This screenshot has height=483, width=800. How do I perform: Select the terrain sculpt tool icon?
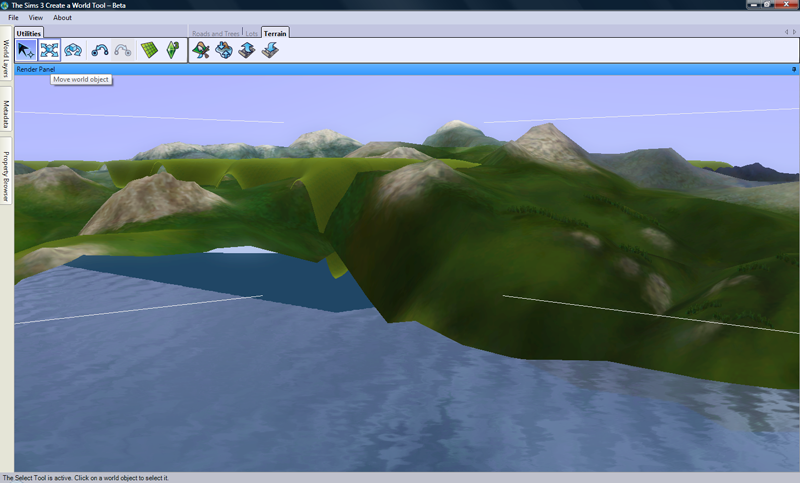pyautogui.click(x=224, y=50)
